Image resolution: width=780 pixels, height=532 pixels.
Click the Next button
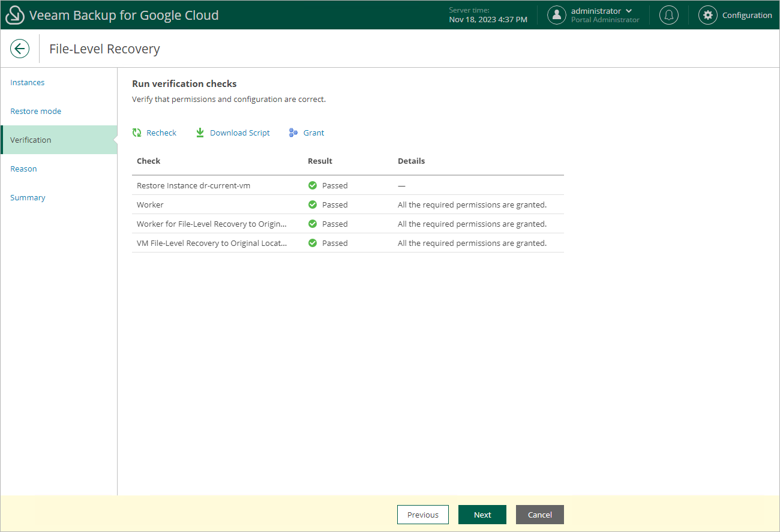[x=482, y=515]
